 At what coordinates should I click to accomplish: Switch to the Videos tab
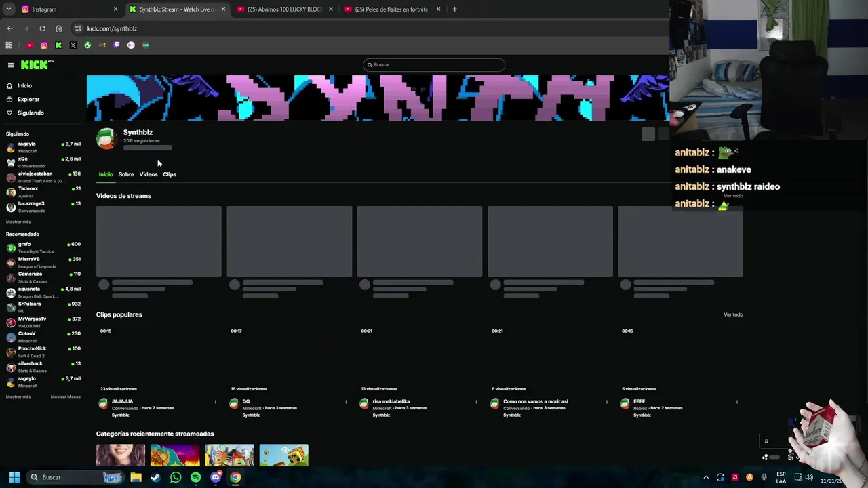(148, 174)
